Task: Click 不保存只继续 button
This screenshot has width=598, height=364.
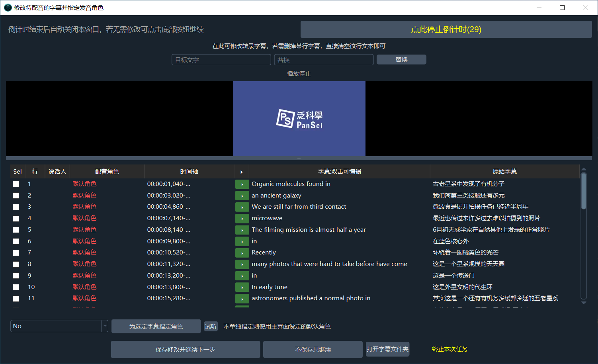Action: point(313,350)
